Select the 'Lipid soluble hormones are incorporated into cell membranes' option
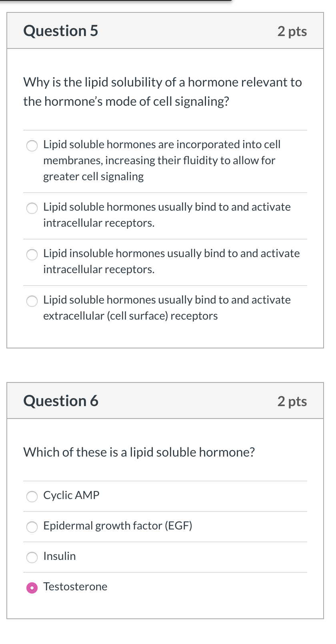336x644 pixels. tap(32, 146)
